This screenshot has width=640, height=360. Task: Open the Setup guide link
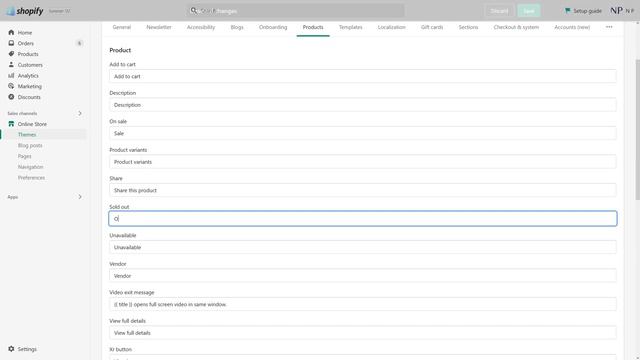click(583, 11)
